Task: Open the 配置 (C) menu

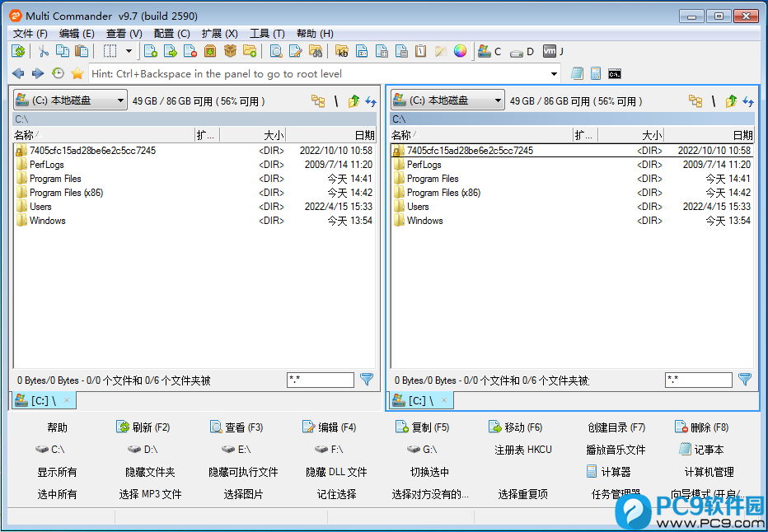Action: 172,33
